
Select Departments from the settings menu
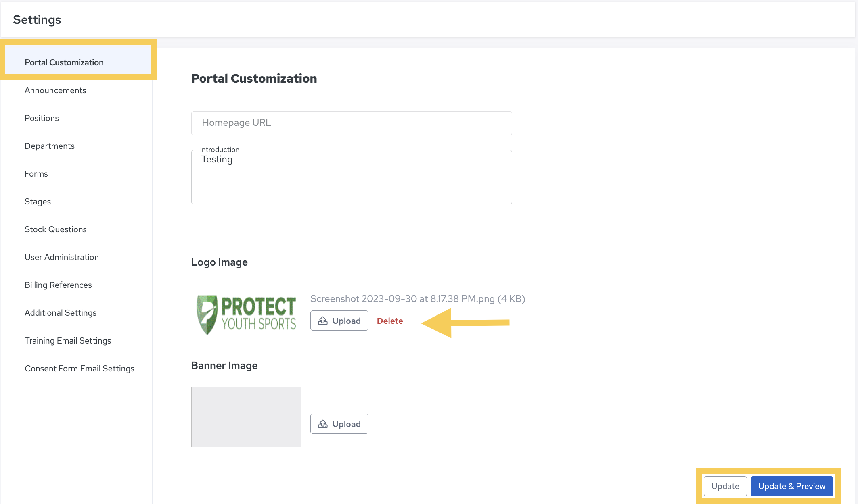point(50,146)
